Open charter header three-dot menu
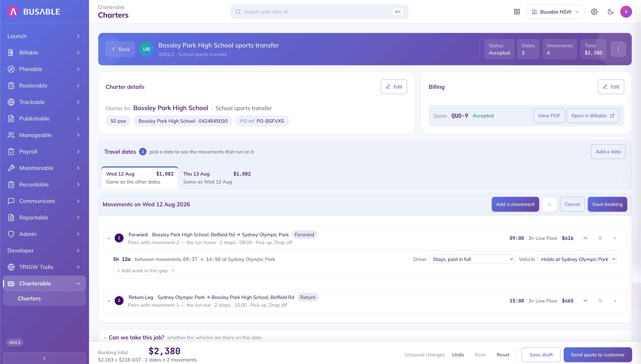 618,49
